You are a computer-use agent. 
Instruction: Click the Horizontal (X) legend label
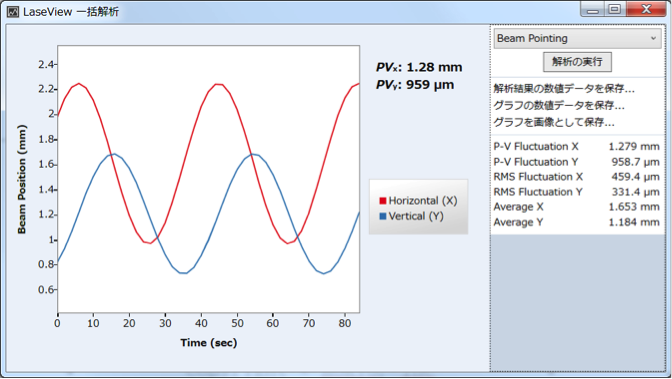tap(423, 201)
